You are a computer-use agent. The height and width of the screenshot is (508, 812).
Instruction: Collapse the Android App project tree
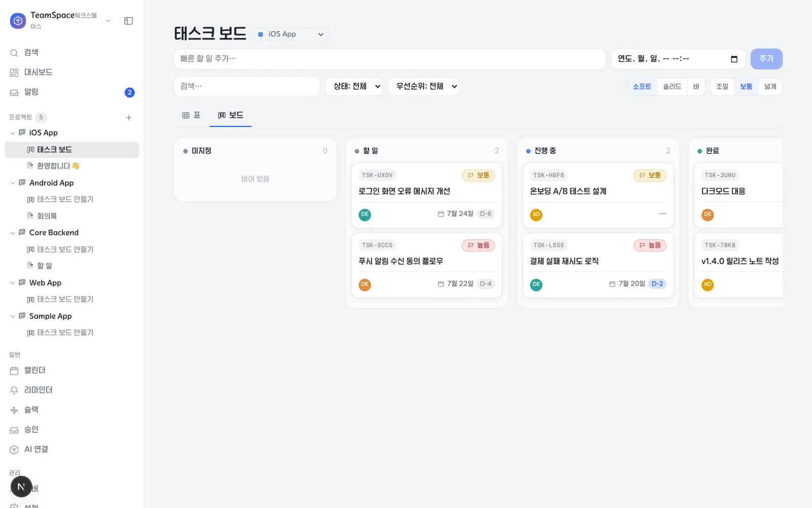[13, 183]
